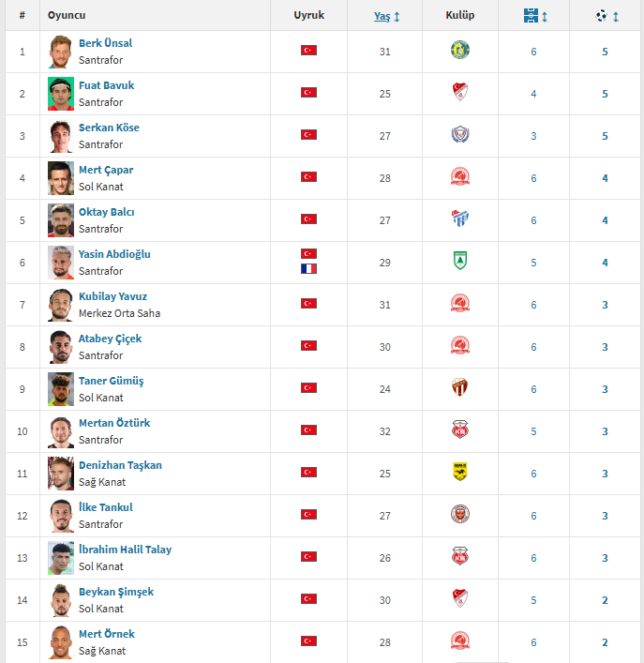Click Mert Örnek's matches number 6

tap(533, 642)
